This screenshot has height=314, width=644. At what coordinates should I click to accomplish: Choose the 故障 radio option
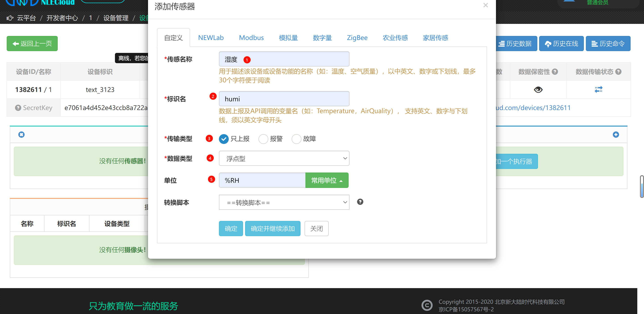click(296, 139)
